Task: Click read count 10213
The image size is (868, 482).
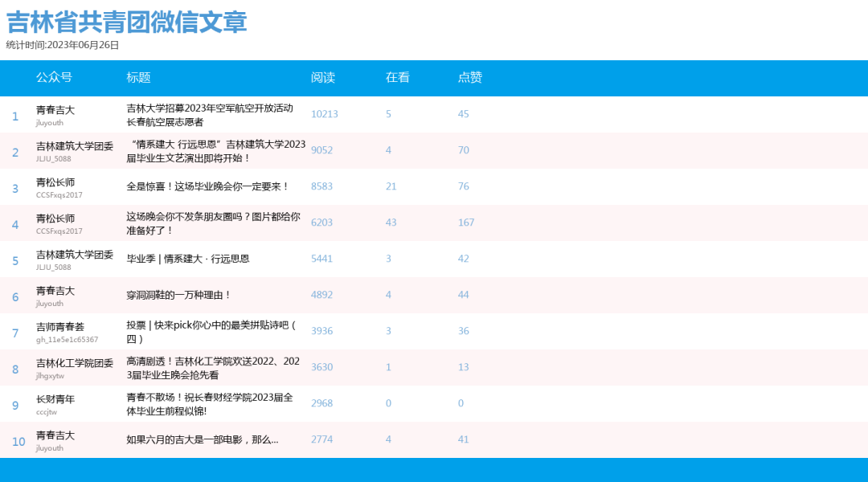Action: coord(325,114)
